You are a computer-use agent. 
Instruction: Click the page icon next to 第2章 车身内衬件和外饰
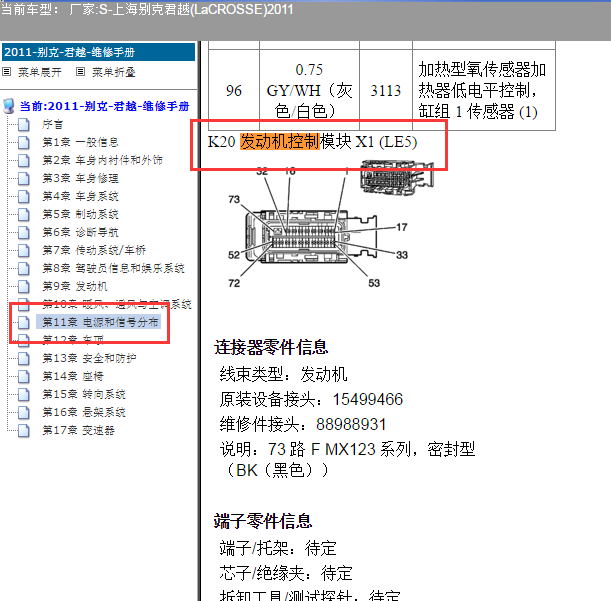click(24, 160)
